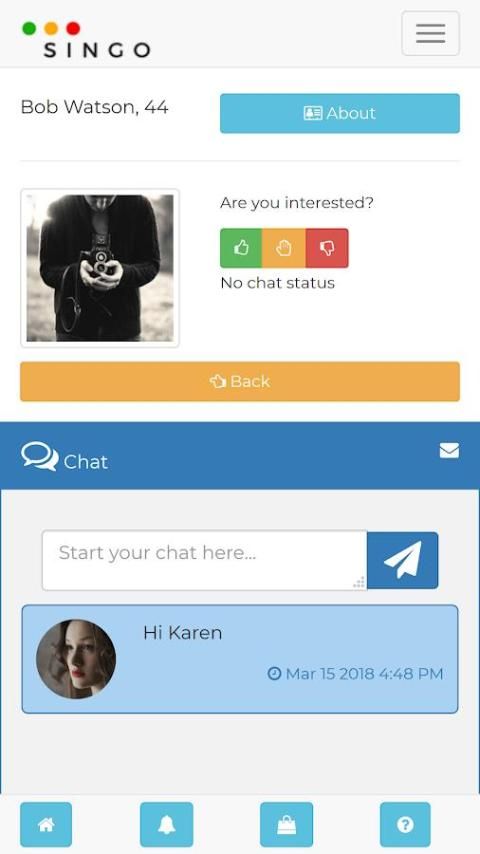This screenshot has width=480, height=854.
Task: Click Bob Watson's camera profile photo
Action: [100, 268]
